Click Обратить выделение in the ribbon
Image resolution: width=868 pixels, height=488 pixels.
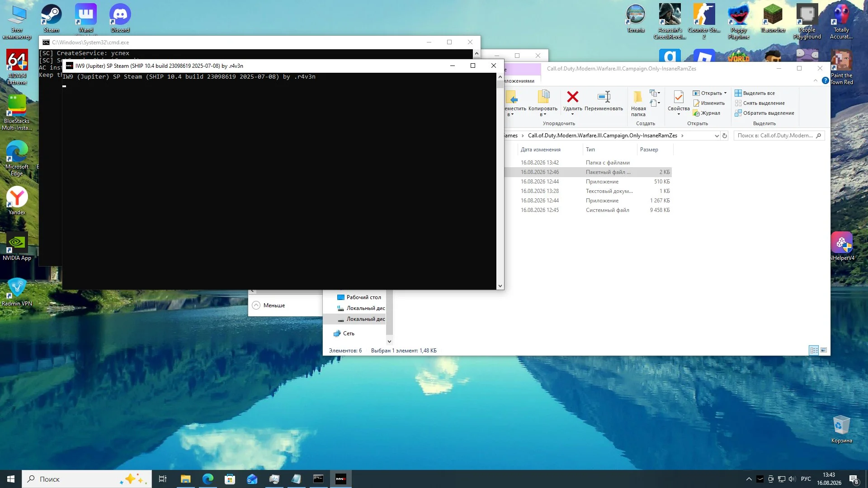[764, 113]
